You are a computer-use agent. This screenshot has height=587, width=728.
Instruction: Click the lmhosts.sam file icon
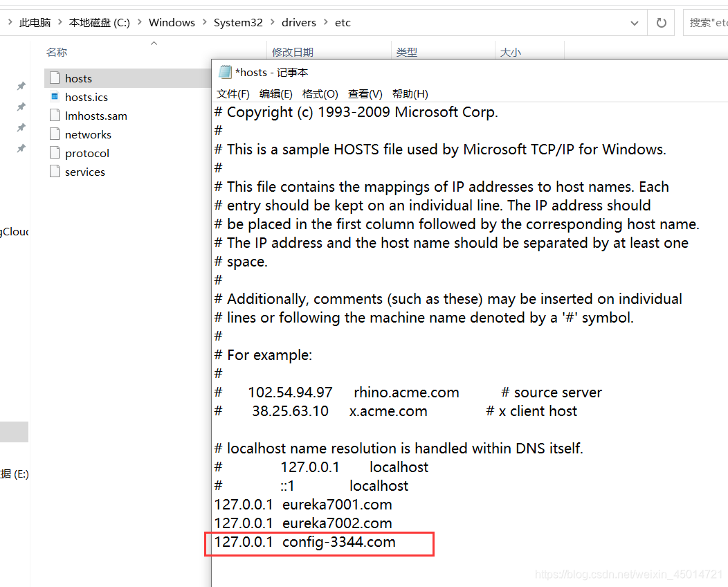pos(55,115)
